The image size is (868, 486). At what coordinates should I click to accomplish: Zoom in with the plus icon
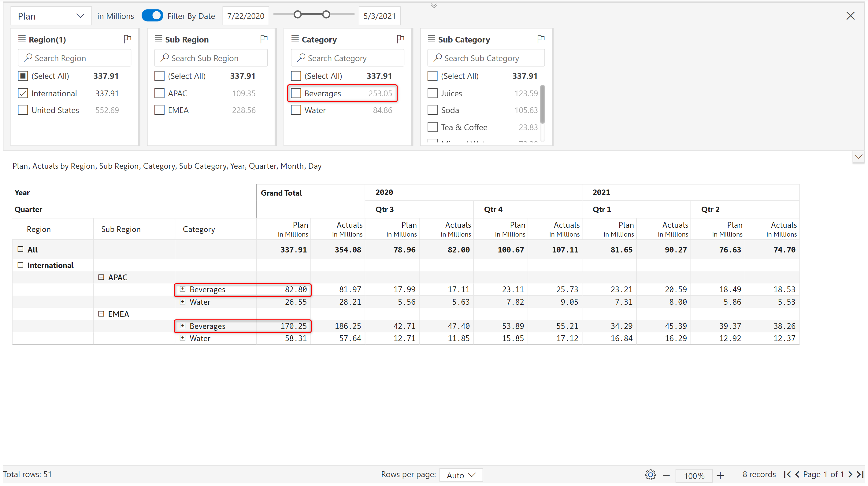click(720, 475)
